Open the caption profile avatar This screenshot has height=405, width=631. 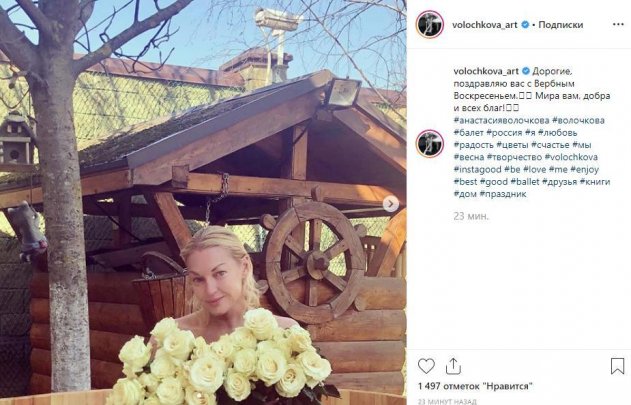coord(430,144)
